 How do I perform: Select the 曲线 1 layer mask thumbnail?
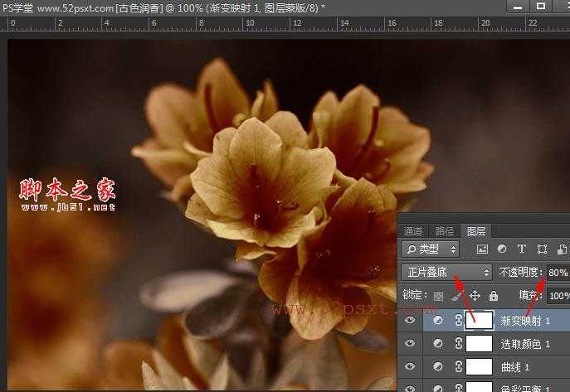[x=479, y=366]
